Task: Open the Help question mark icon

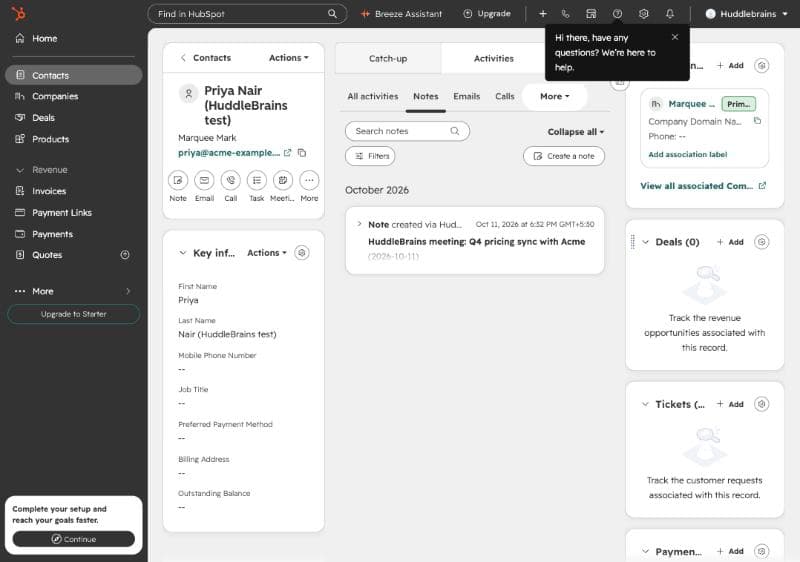Action: click(x=617, y=14)
